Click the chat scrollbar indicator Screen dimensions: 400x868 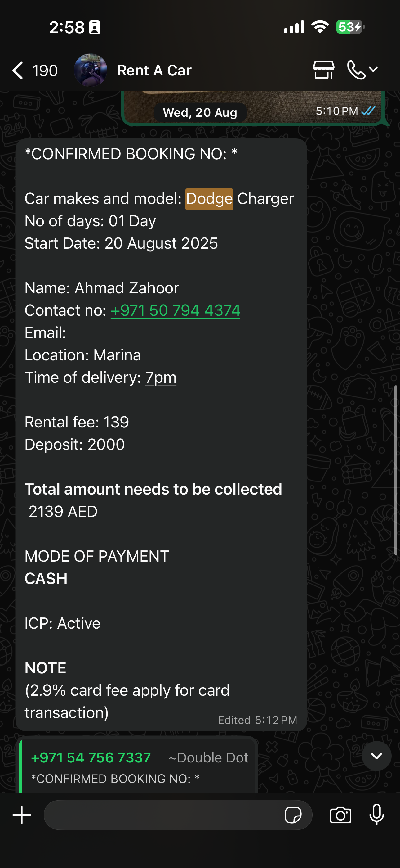click(x=396, y=470)
